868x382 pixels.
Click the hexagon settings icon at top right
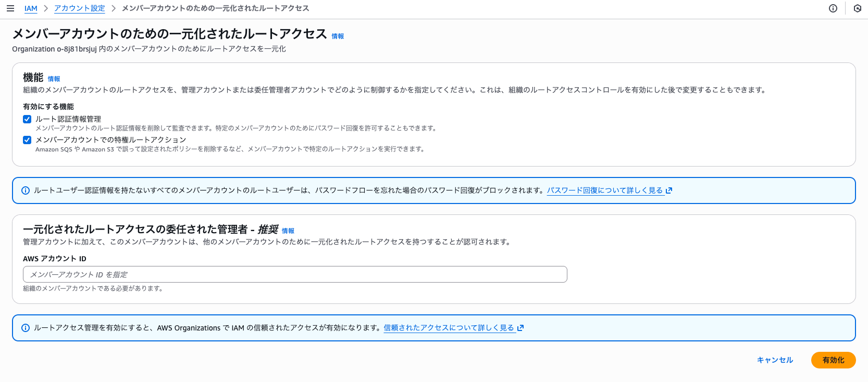pyautogui.click(x=857, y=8)
